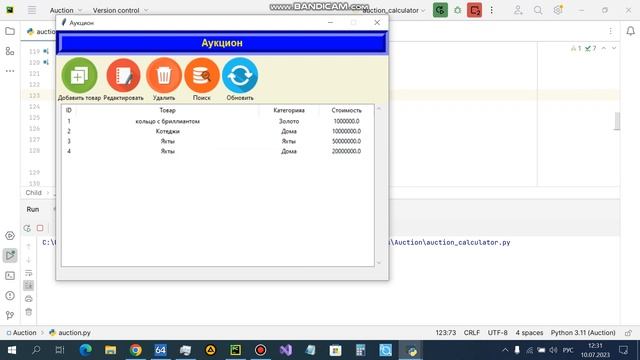The width and height of the screenshot is (640, 360).
Task: Open the Run tool window sidebar icon
Action: [10, 256]
